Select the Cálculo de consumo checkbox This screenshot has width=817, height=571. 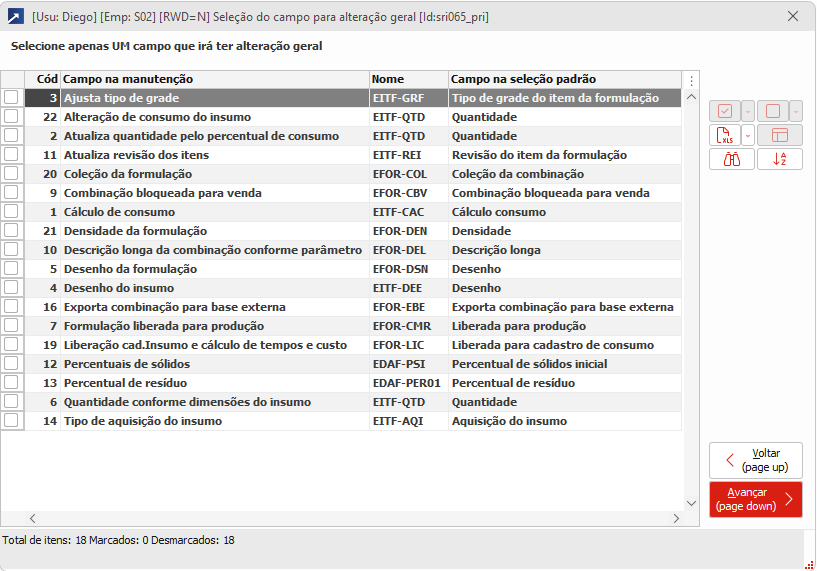(x=11, y=212)
